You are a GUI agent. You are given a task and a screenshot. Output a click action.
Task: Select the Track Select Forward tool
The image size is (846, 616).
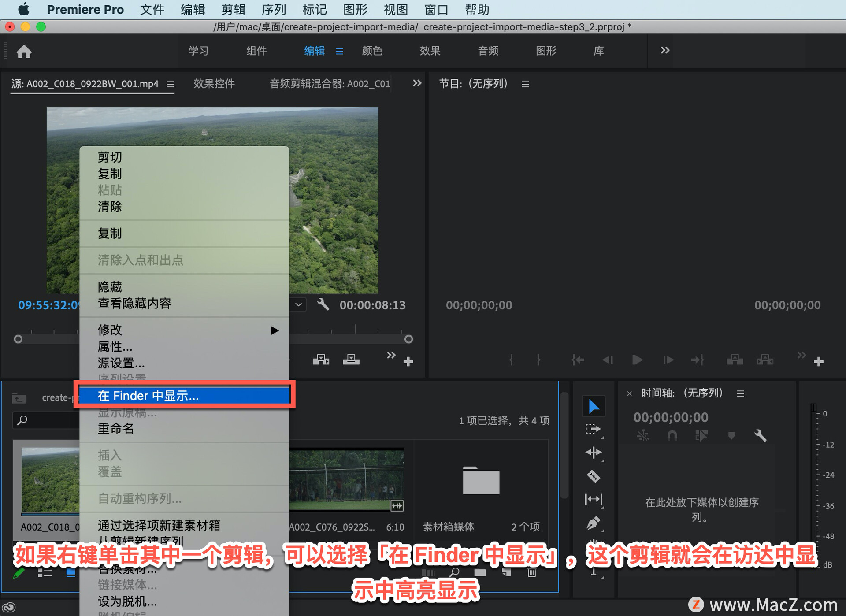click(593, 429)
